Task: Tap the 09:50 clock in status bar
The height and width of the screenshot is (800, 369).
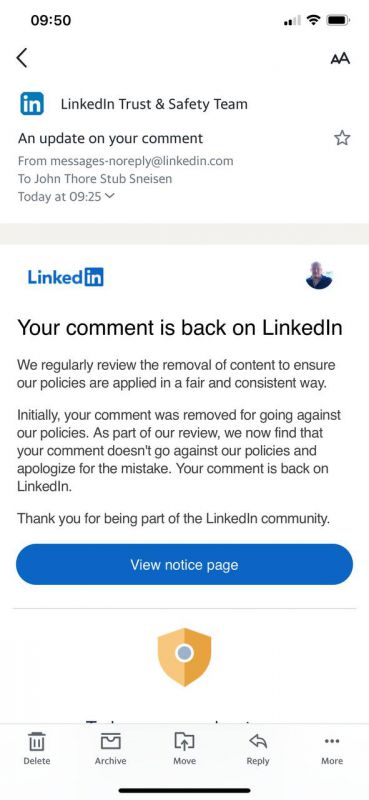Action: tap(51, 20)
